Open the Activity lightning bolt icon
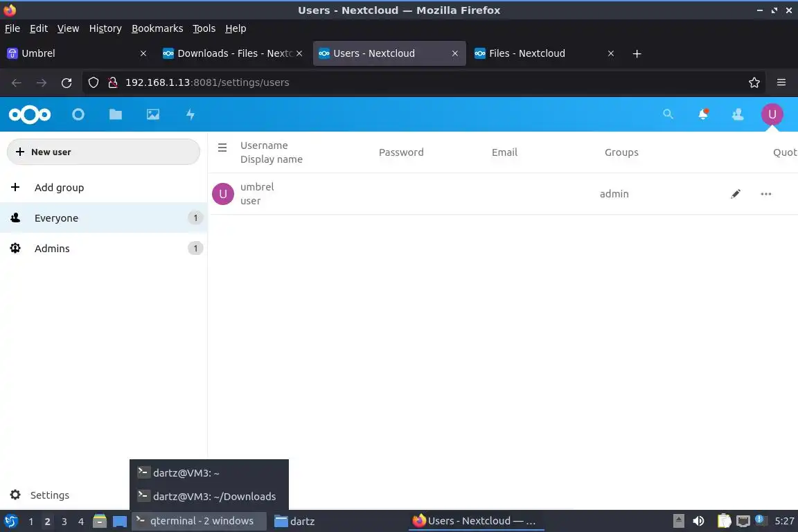The height and width of the screenshot is (532, 798). [190, 114]
